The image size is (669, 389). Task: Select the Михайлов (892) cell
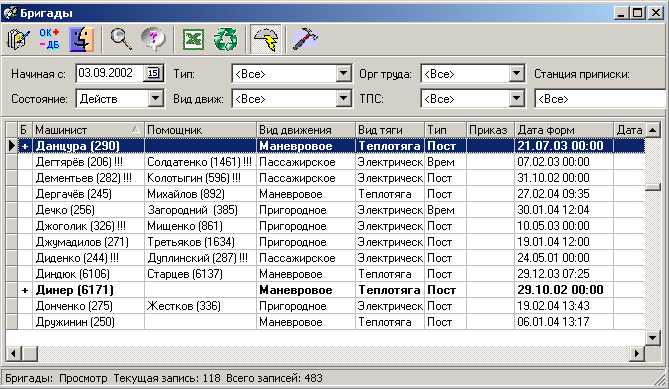(x=201, y=194)
